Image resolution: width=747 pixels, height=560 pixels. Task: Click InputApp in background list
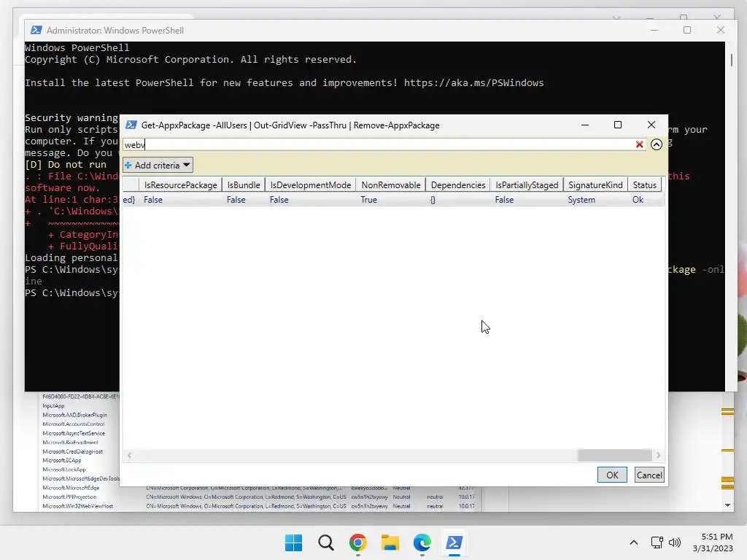pyautogui.click(x=53, y=405)
